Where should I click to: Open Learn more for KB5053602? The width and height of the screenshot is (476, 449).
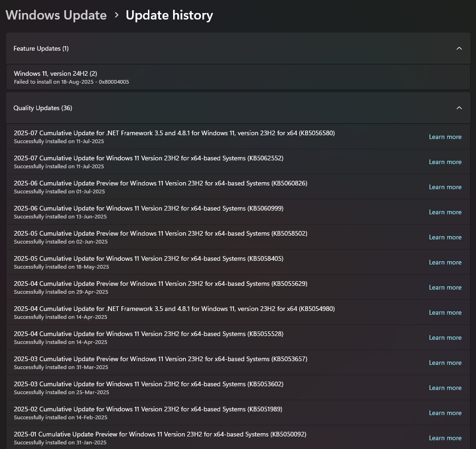(x=445, y=388)
